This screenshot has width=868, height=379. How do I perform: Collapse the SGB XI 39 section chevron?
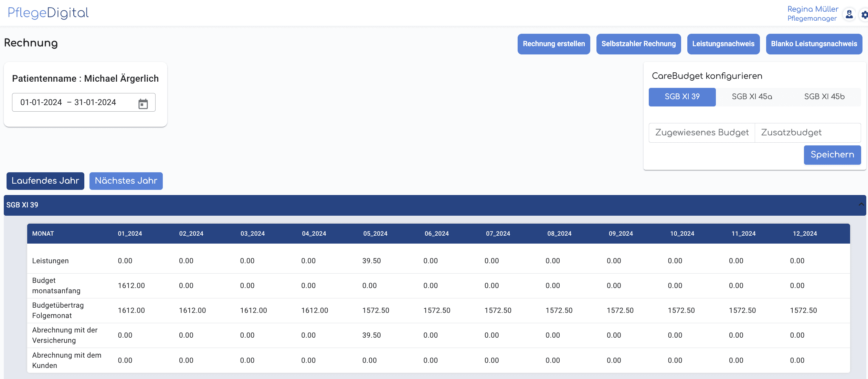(x=861, y=205)
